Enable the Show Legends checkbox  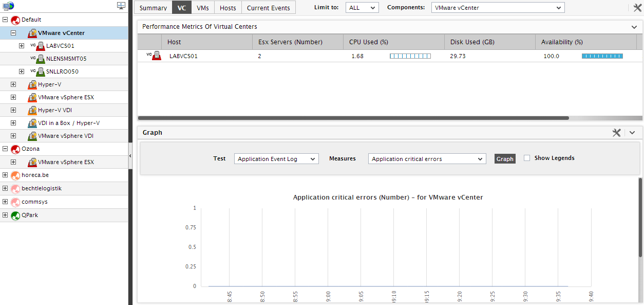click(x=527, y=158)
